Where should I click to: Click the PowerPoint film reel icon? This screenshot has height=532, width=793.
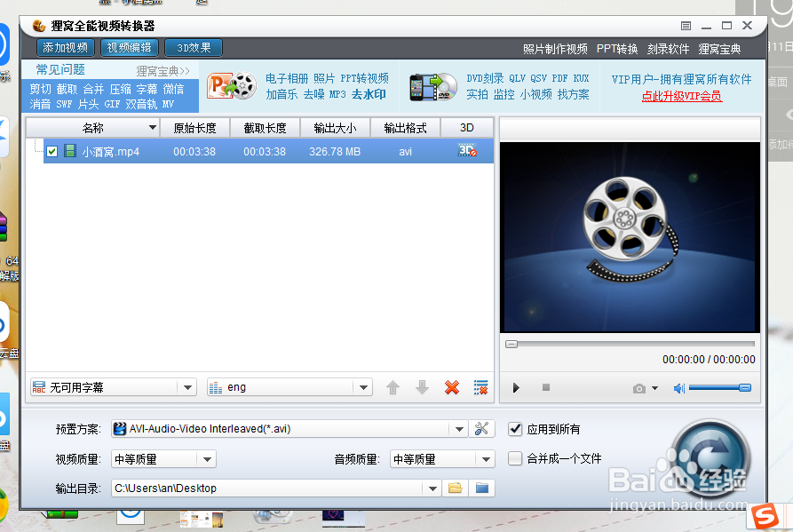point(232,85)
